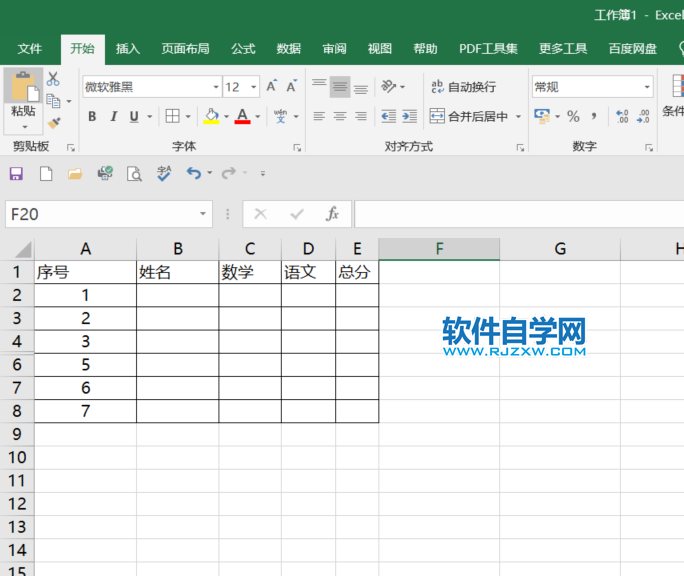Click Save icon in quick access toolbar

coord(17,174)
